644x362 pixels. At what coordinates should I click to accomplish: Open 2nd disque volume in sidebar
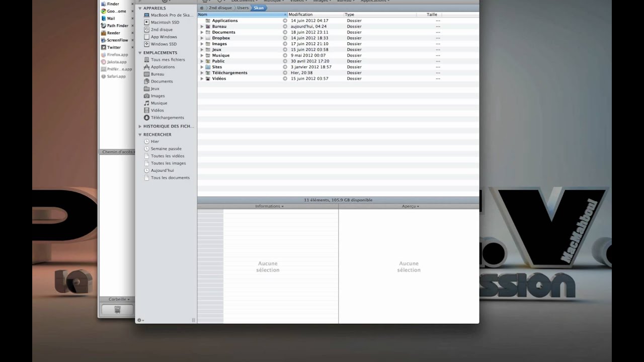pyautogui.click(x=158, y=30)
